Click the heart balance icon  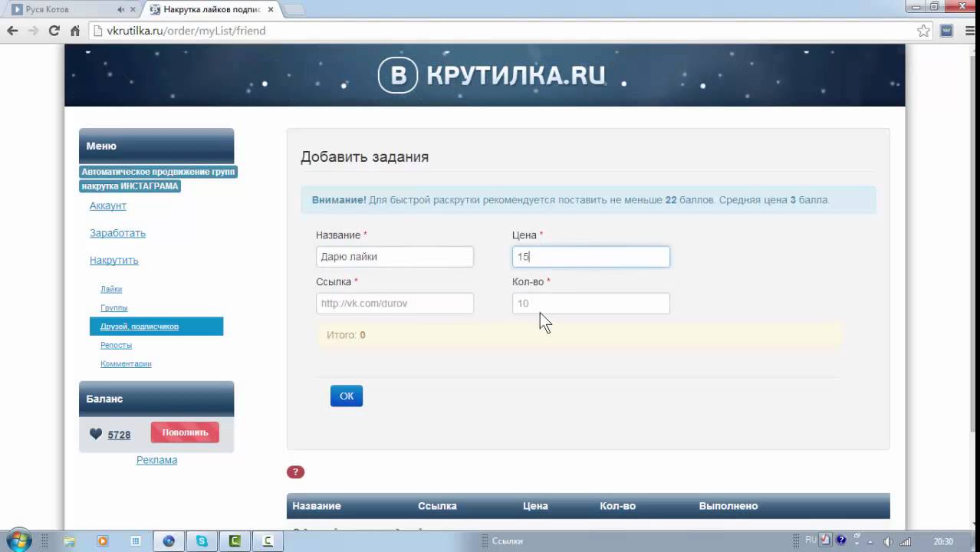(x=96, y=434)
